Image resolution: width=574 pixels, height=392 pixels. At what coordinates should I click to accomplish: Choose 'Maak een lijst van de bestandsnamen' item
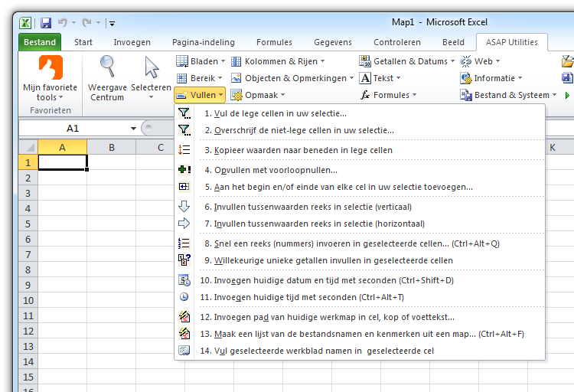tap(360, 334)
